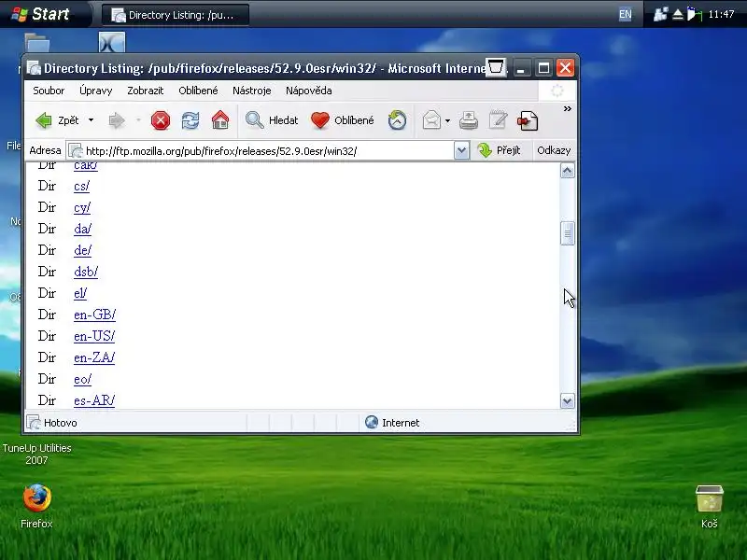Click the Mail envelope toolbar icon

(x=431, y=120)
